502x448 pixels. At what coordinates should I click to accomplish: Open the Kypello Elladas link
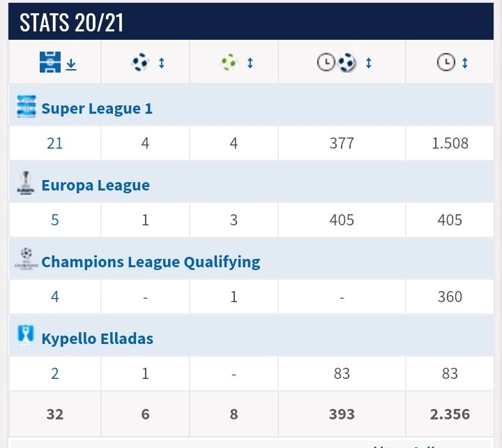click(97, 338)
